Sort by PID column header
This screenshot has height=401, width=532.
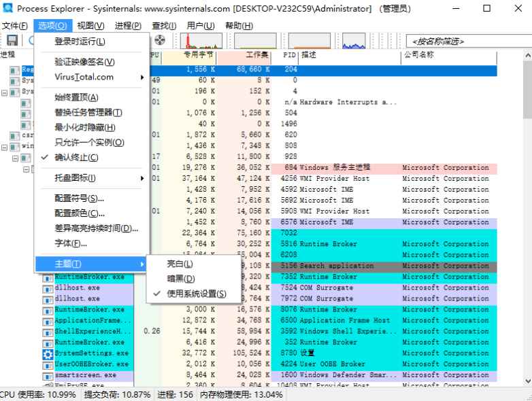pos(284,56)
